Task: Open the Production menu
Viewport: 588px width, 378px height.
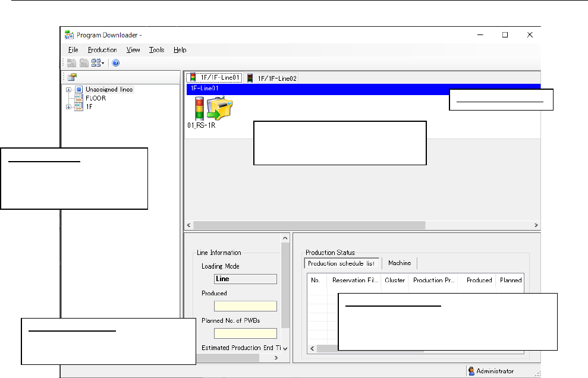Action: 102,50
